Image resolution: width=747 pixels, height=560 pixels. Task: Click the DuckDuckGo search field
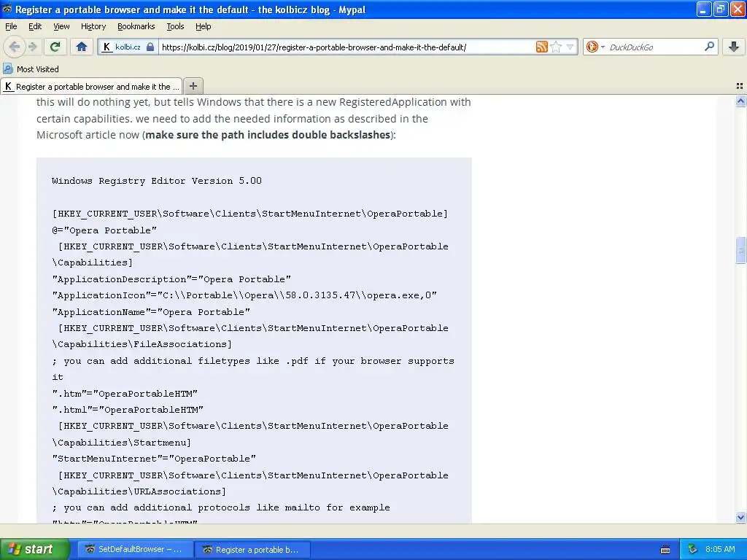(654, 47)
